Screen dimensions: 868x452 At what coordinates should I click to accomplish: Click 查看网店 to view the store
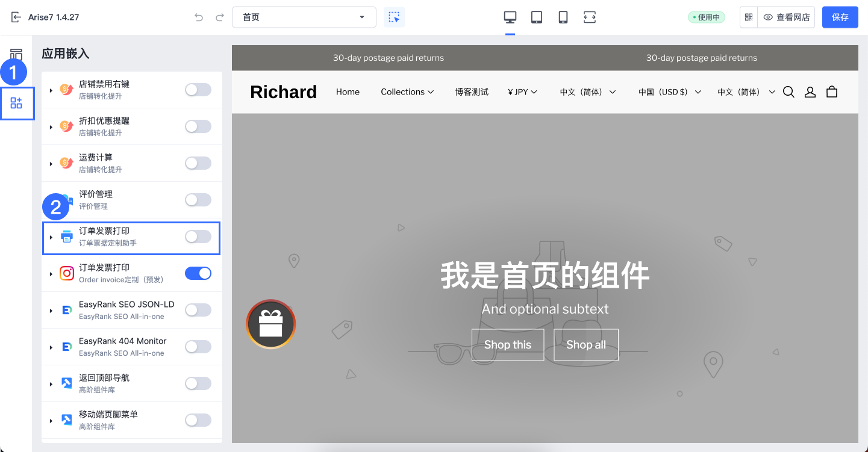786,17
